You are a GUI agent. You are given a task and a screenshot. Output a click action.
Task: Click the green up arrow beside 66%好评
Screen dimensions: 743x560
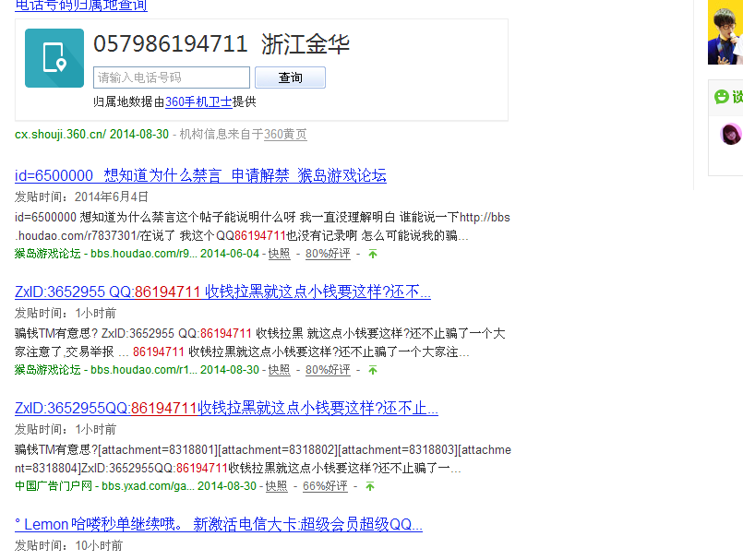click(370, 486)
